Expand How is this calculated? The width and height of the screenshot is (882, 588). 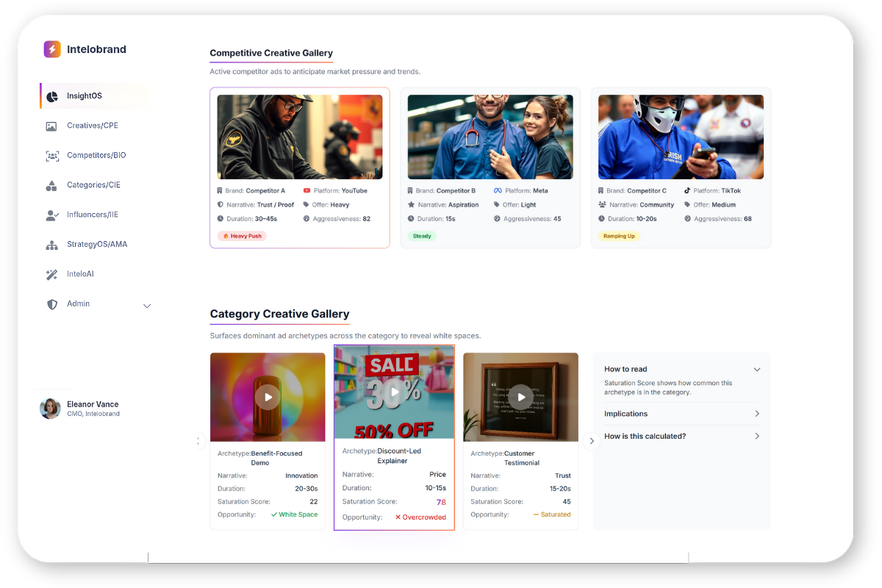(757, 437)
